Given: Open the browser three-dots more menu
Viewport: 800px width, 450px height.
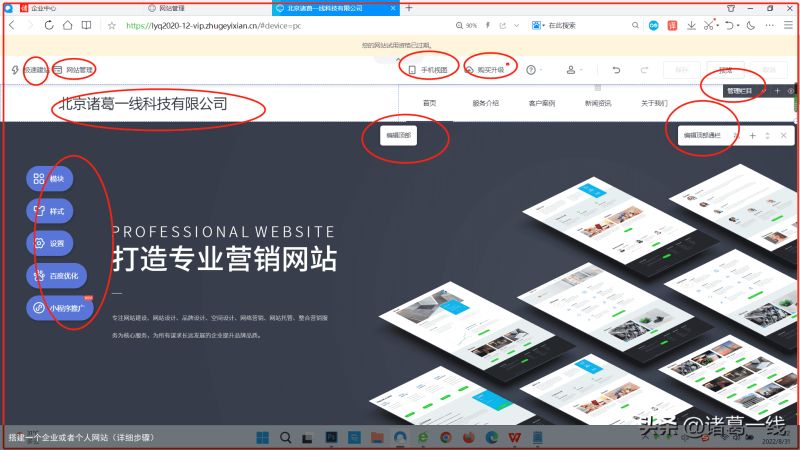Looking at the screenshot, I should [770, 25].
